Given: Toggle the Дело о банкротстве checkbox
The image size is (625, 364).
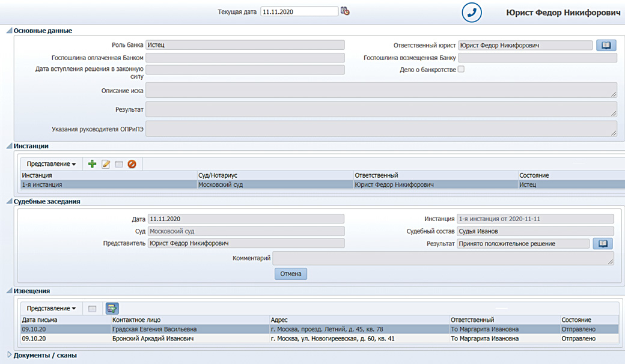Looking at the screenshot, I should click(462, 70).
